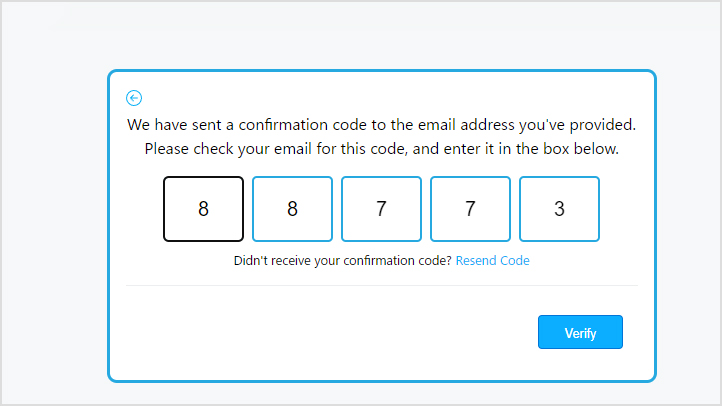The width and height of the screenshot is (722, 406).
Task: Submit the entered code using Verify
Action: click(580, 332)
